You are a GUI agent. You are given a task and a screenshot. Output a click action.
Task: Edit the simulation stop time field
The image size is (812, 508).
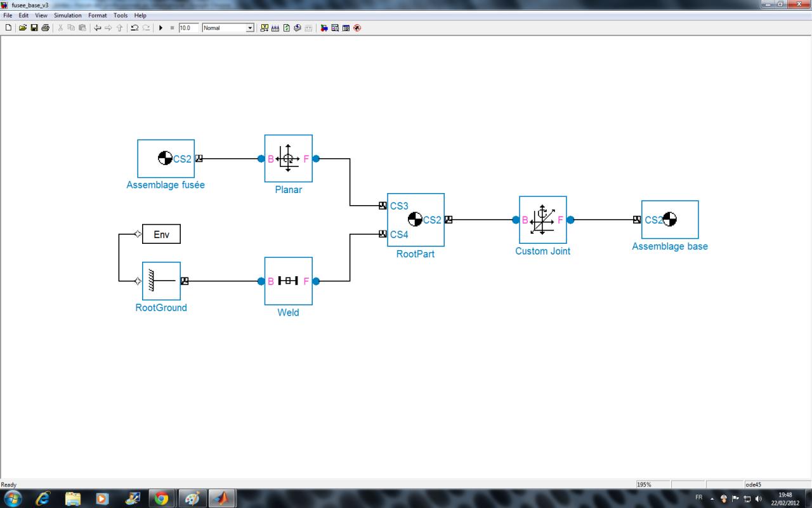[188, 28]
